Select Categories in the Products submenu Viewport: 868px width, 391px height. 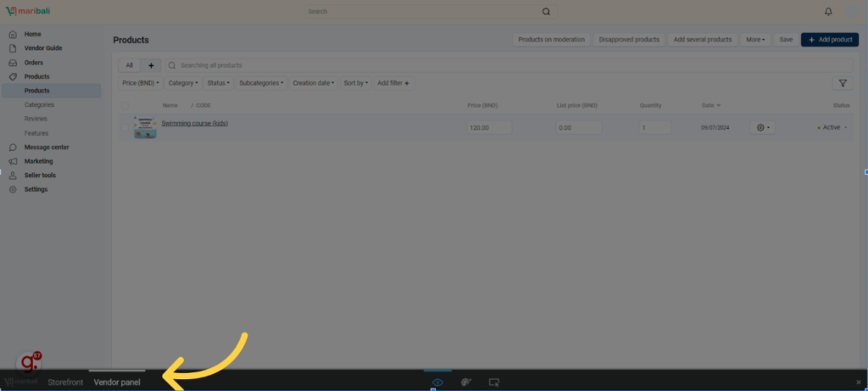tap(39, 104)
